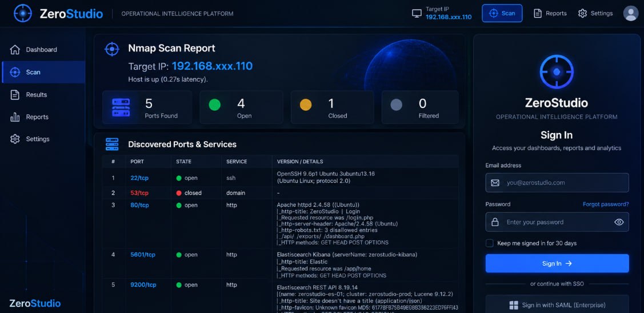Click the Forgot password? link
Image resolution: width=644 pixels, height=313 pixels.
[606, 204]
